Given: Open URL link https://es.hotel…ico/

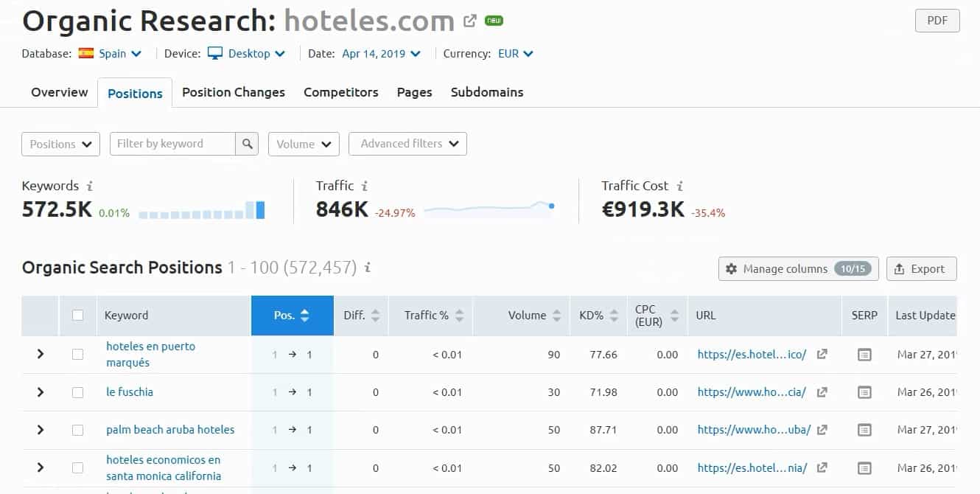Looking at the screenshot, I should pos(752,355).
